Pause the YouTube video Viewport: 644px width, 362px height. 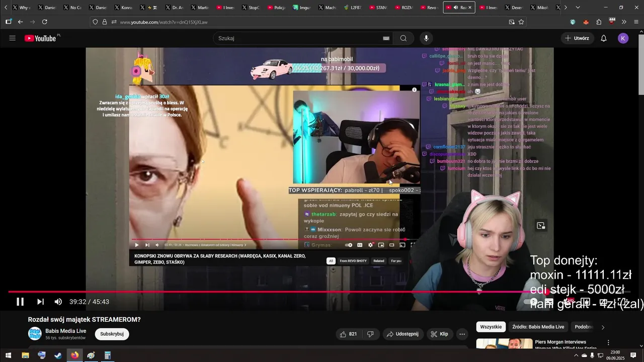(x=20, y=302)
